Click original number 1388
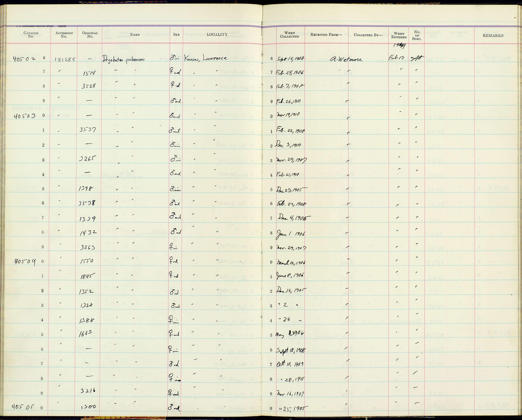The image size is (522, 420). tap(87, 321)
